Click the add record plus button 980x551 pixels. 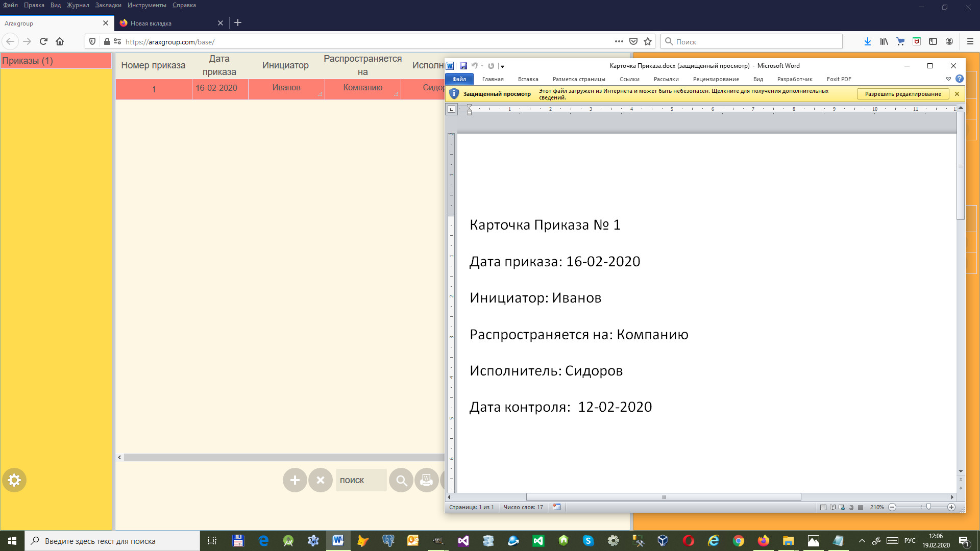click(x=295, y=480)
